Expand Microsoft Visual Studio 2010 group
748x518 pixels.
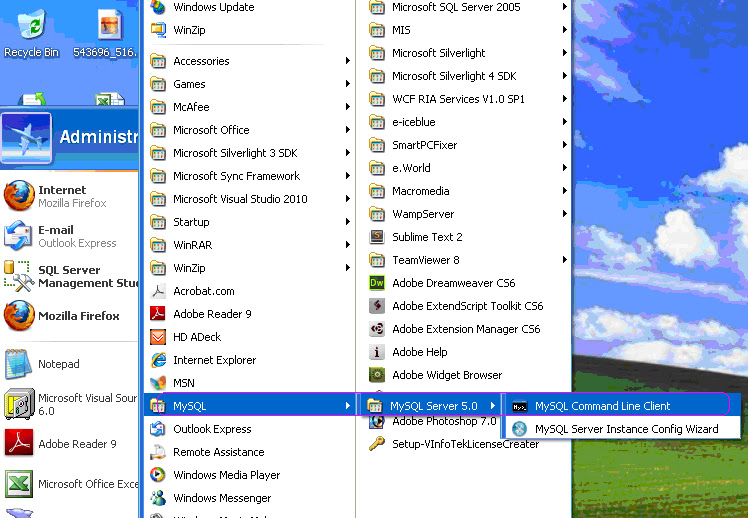pyautogui.click(x=249, y=199)
